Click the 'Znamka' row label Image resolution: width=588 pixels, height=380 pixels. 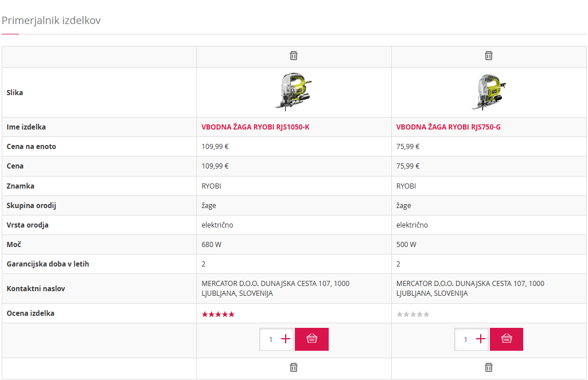coord(20,186)
